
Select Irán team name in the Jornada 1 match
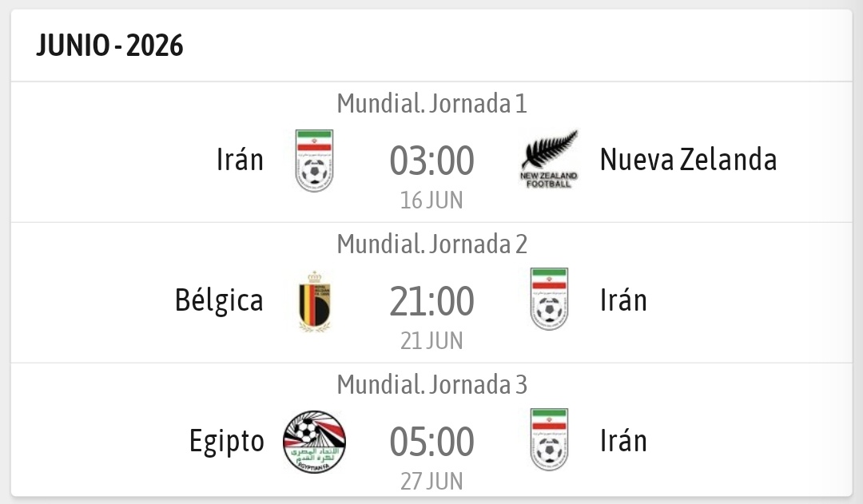(x=240, y=160)
